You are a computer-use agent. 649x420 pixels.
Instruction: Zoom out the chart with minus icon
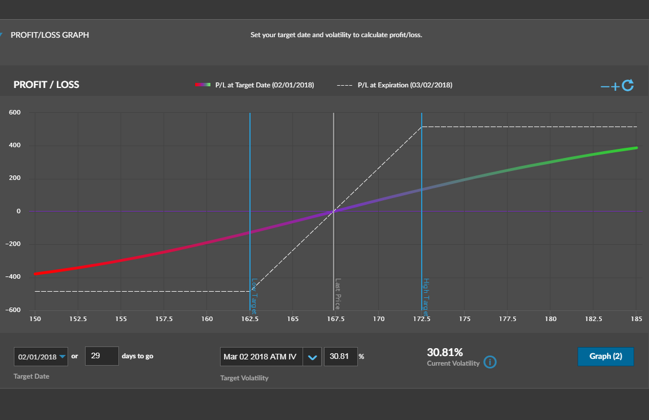coord(605,87)
